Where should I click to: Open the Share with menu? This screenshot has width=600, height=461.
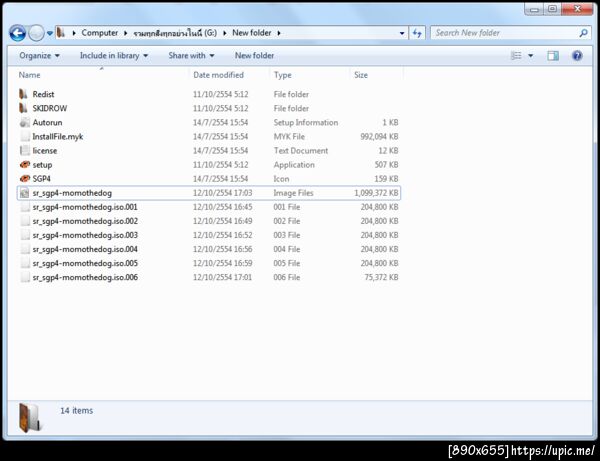191,56
